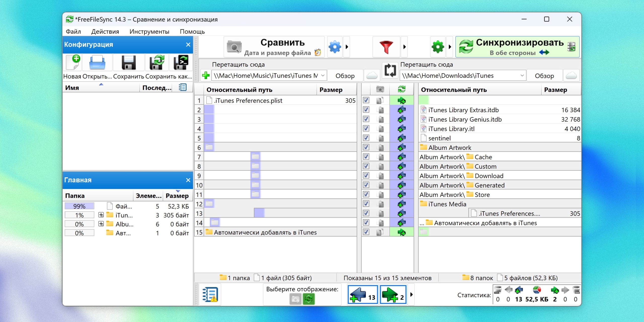Click the Сохранить как sync-floppy icon

[x=156, y=62]
